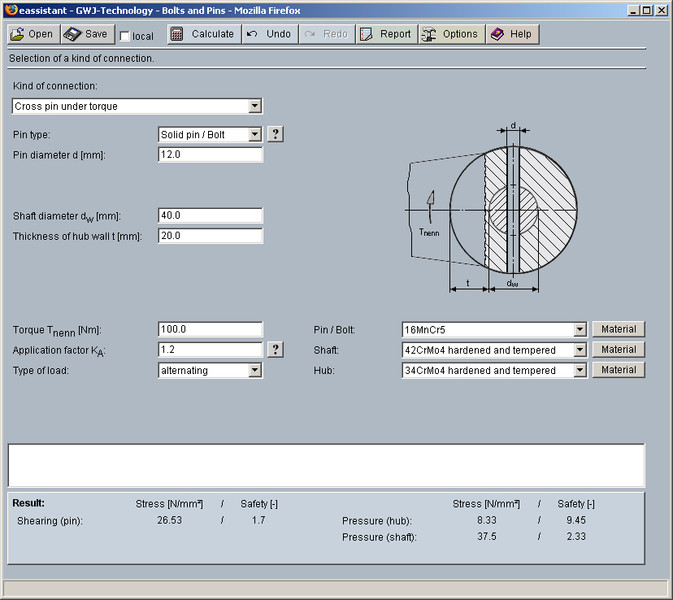Open the Report document icon
The height and width of the screenshot is (600, 673).
coord(366,34)
